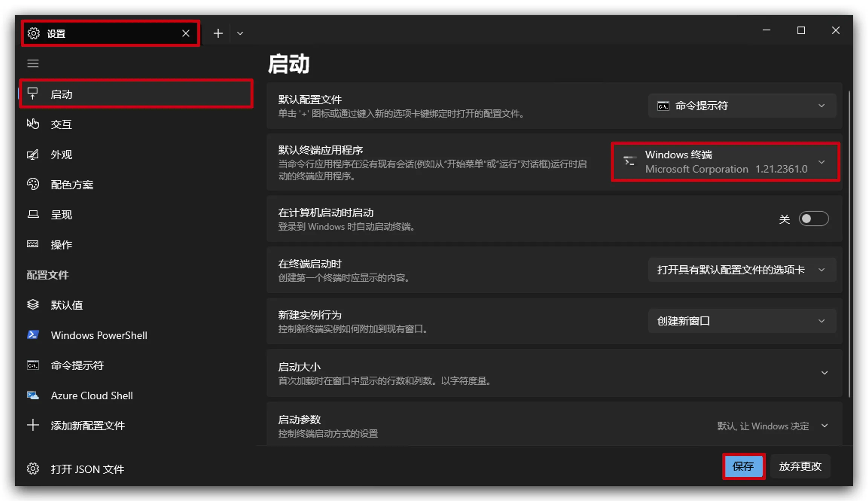868x501 pixels.
Task: Click the Azure Cloud Shell profile icon
Action: 33,395
